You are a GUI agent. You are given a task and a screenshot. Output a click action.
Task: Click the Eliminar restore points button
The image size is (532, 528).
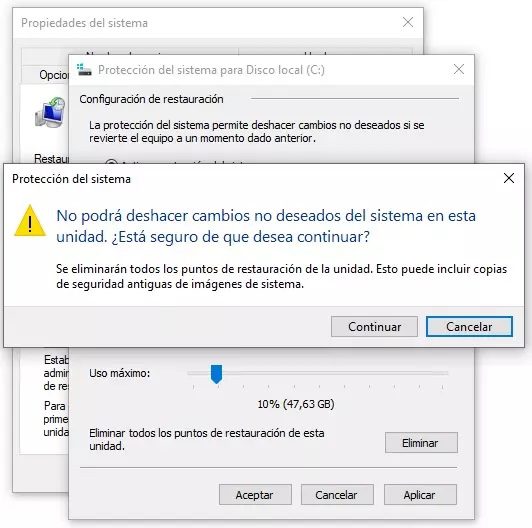[x=421, y=442]
